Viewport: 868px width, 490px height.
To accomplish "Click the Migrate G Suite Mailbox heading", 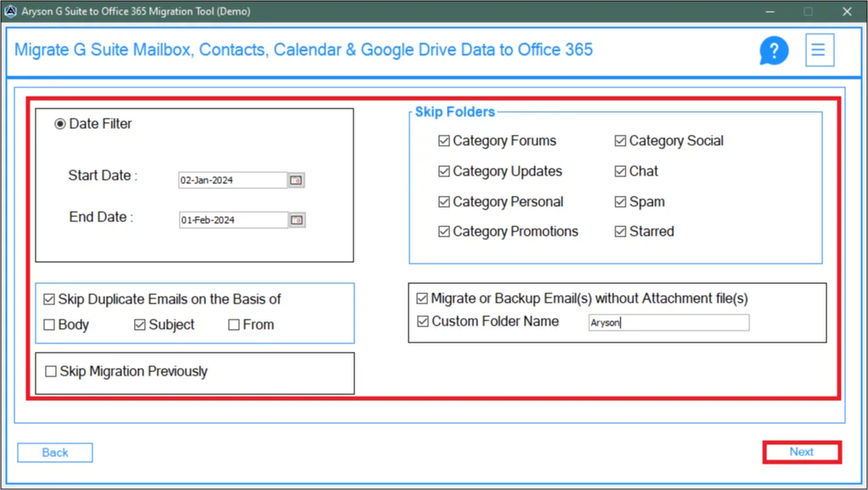I will [x=303, y=50].
